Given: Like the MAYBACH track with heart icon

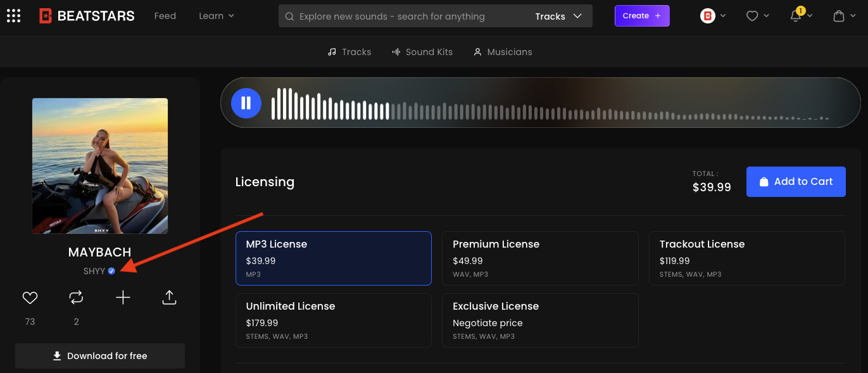Looking at the screenshot, I should tap(30, 298).
